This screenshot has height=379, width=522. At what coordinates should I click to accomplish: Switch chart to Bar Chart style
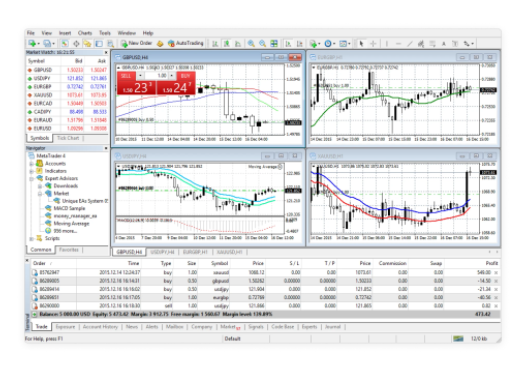(x=215, y=43)
